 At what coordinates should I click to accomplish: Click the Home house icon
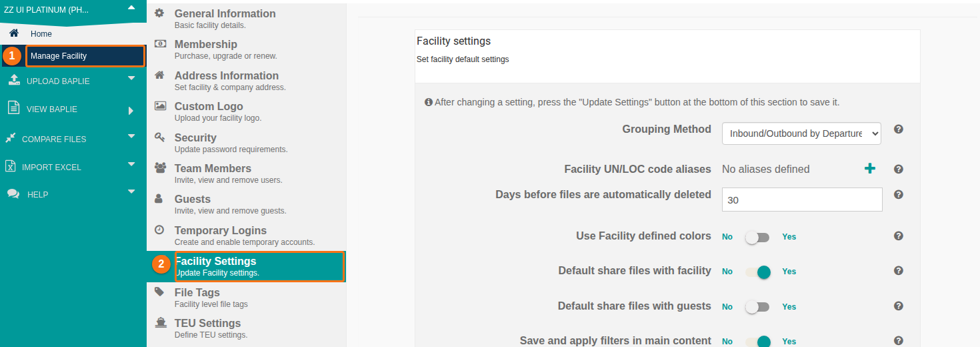(14, 33)
